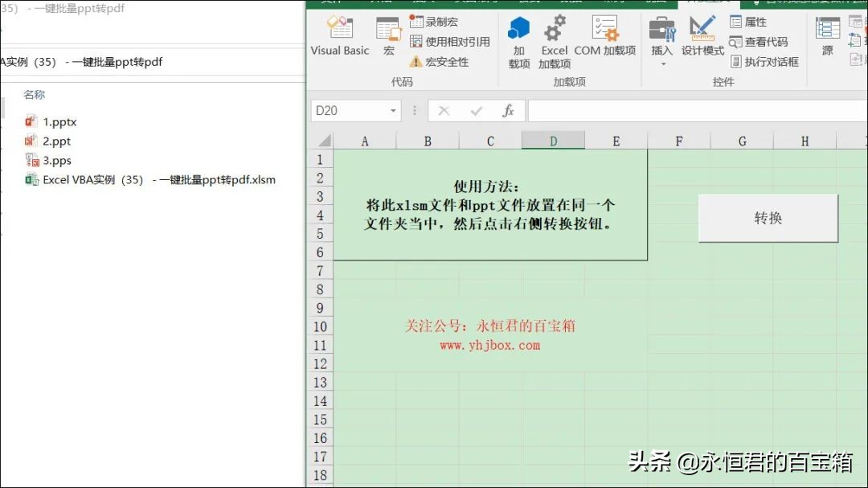
Task: Click the www.yhjbox.com link text
Action: point(489,345)
